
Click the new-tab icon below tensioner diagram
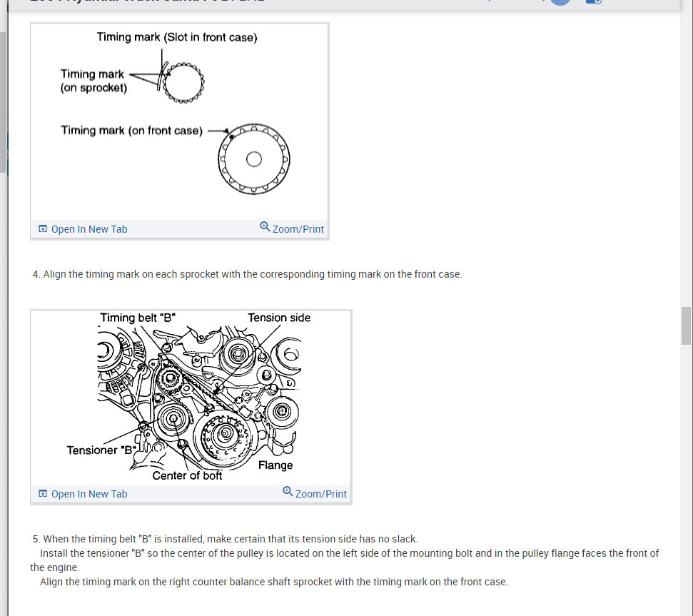pyautogui.click(x=43, y=494)
